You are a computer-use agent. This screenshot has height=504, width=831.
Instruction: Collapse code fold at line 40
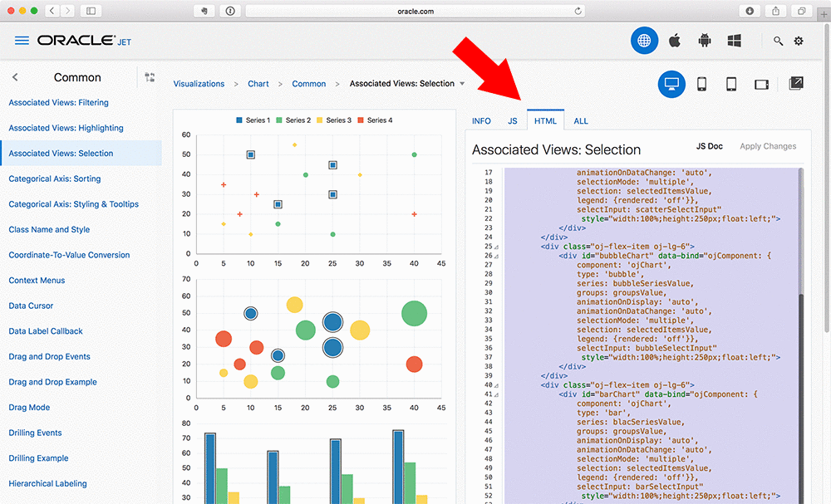497,385
